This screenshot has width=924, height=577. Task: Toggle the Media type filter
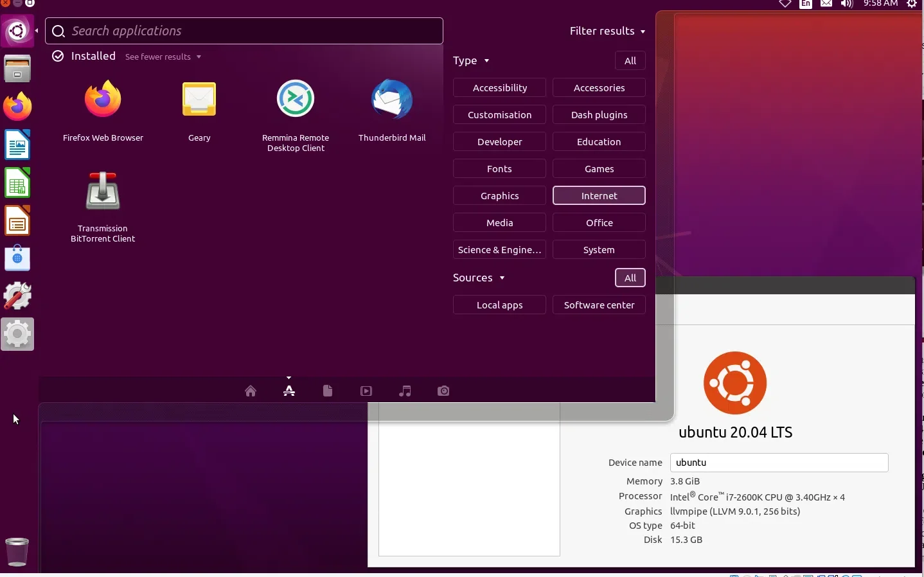(x=500, y=223)
